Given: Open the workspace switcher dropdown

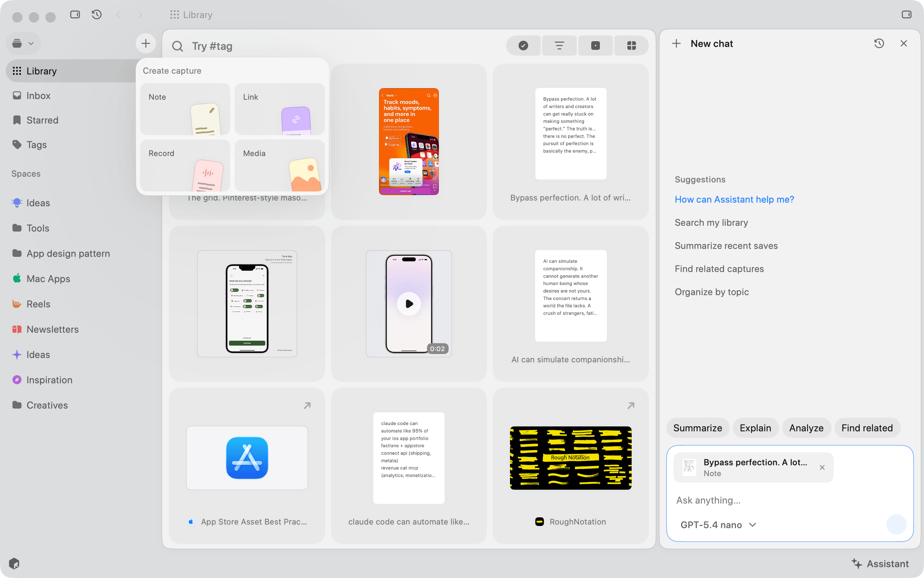Looking at the screenshot, I should click(x=23, y=43).
